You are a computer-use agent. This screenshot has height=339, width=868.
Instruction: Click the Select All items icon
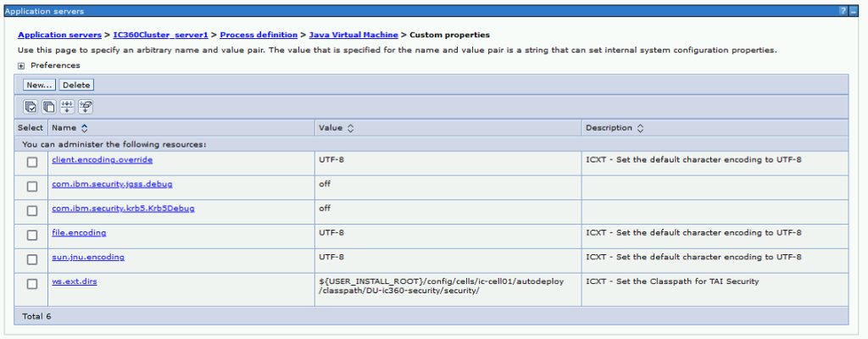(31, 107)
